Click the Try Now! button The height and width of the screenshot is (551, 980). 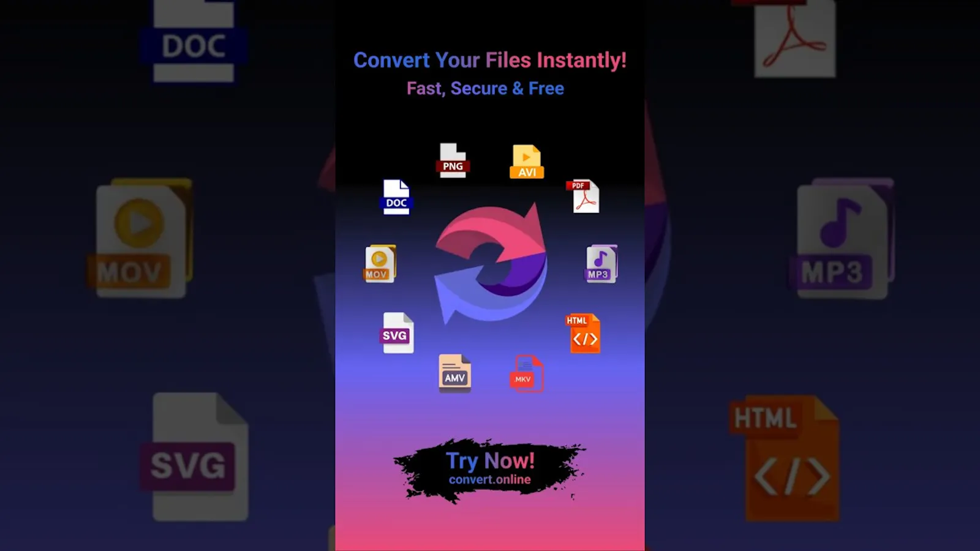[490, 470]
